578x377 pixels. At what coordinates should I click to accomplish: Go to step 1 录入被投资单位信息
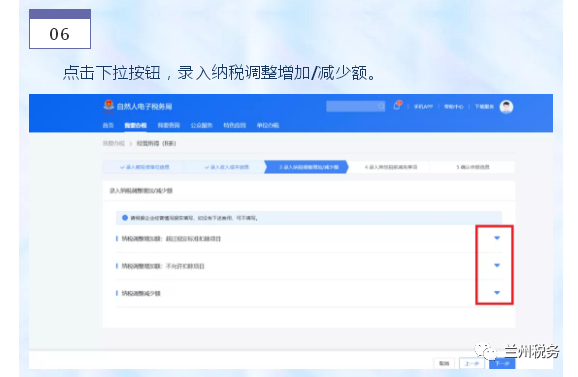coord(144,167)
